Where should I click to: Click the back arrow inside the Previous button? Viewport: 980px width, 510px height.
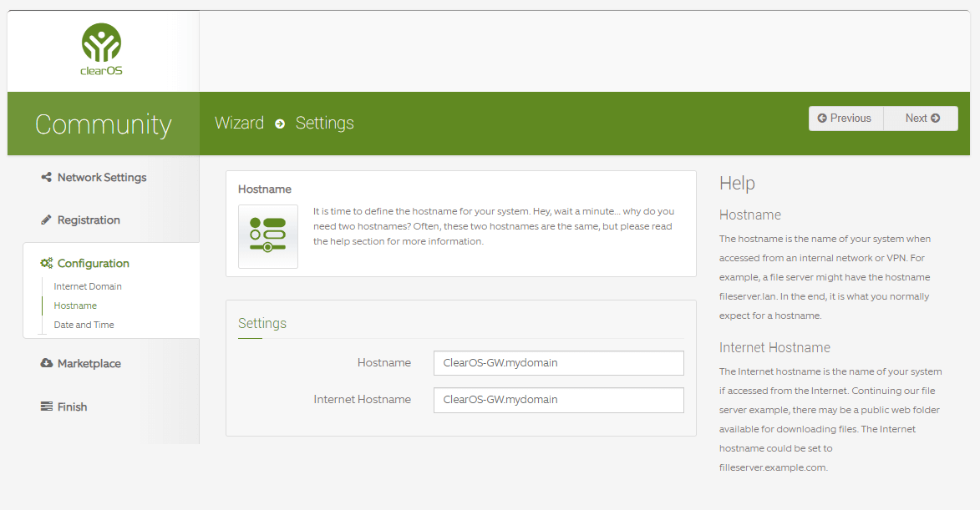coord(822,118)
